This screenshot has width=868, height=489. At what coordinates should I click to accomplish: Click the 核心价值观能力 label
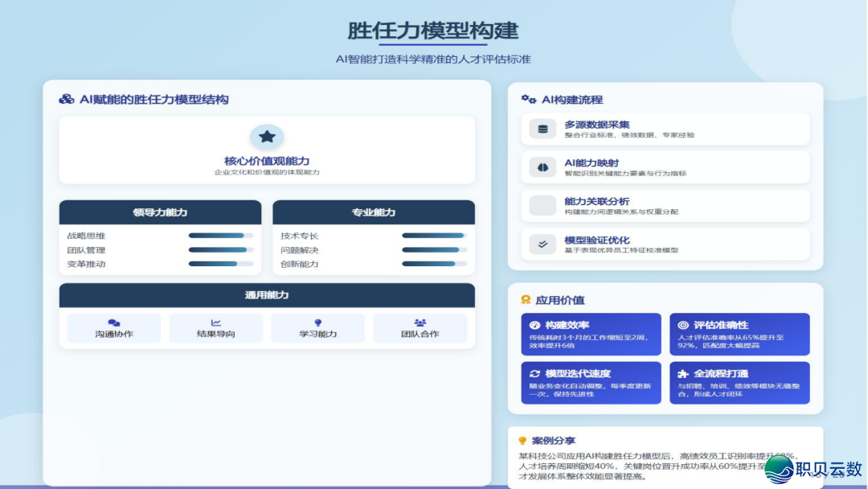tap(267, 161)
